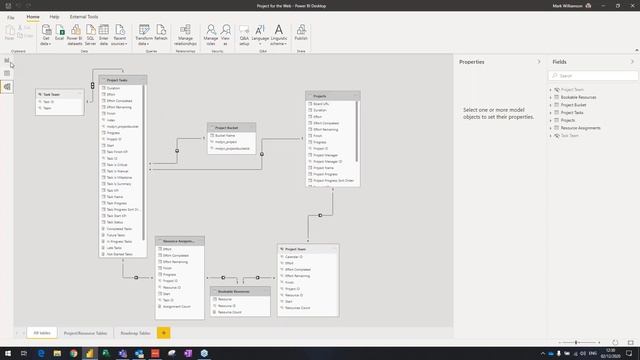Open Windows notification center
The width and height of the screenshot is (640, 360).
[629, 353]
